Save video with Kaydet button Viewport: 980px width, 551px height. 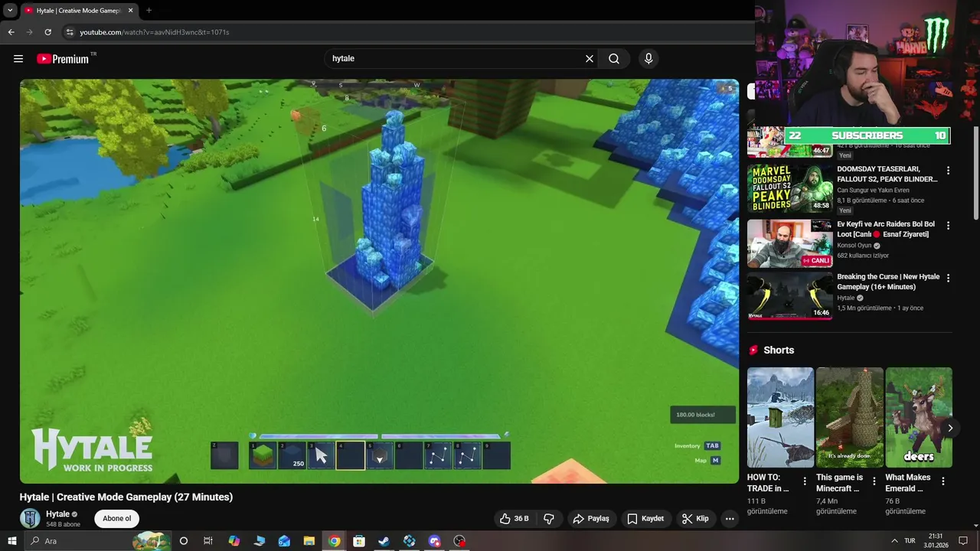click(645, 519)
